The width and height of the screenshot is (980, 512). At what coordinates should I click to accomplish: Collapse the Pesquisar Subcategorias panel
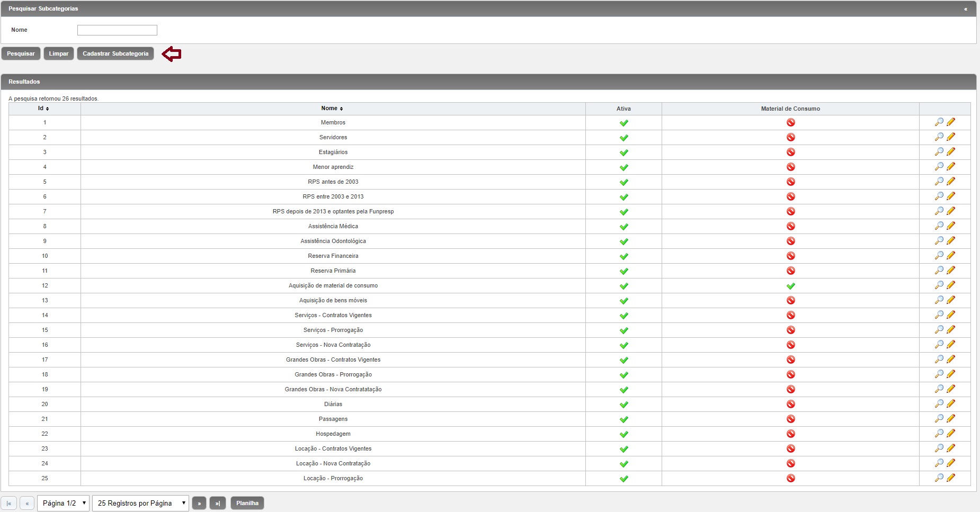pos(966,9)
